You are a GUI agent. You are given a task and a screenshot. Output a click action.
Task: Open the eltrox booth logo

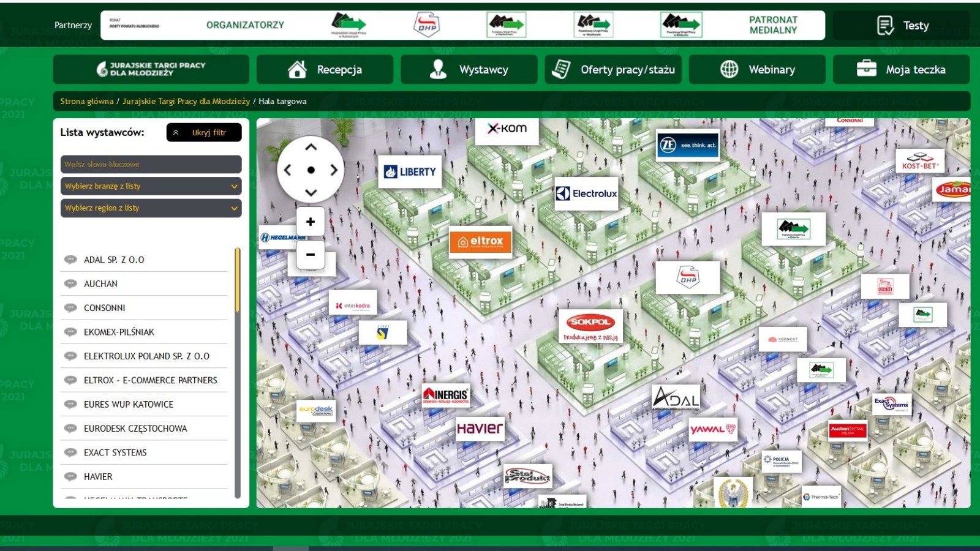(481, 242)
